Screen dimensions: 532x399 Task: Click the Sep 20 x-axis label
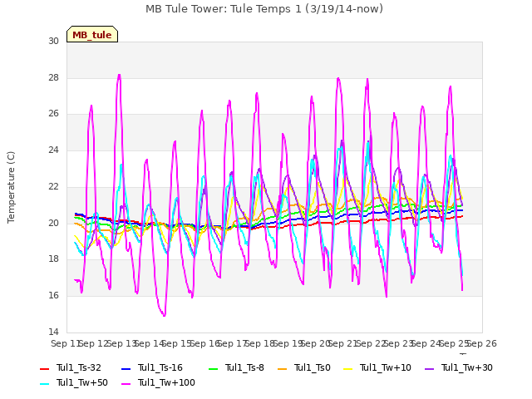click(316, 343)
